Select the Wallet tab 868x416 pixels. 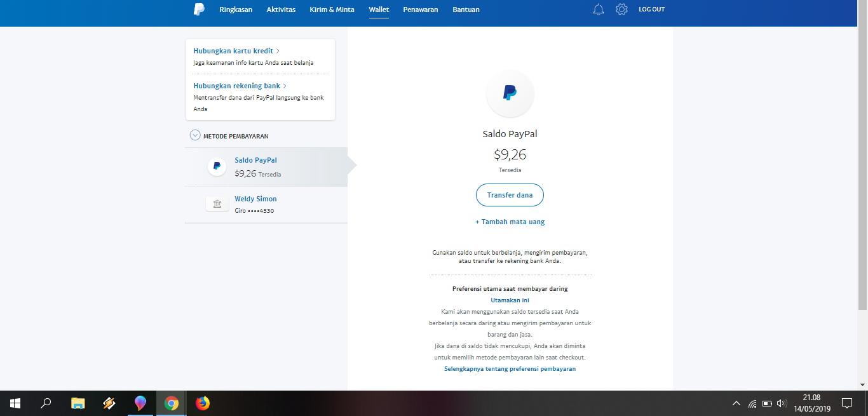coord(379,10)
